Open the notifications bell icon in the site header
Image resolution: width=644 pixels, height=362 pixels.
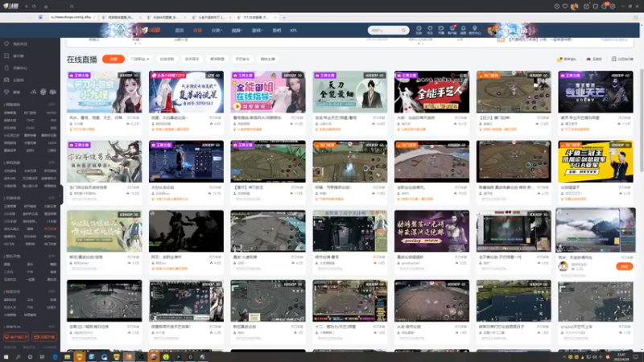click(x=463, y=30)
